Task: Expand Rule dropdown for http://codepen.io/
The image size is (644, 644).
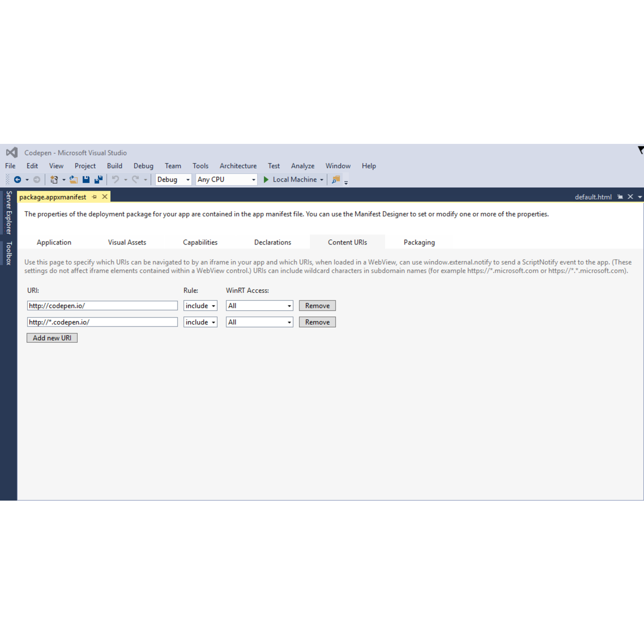Action: [200, 306]
